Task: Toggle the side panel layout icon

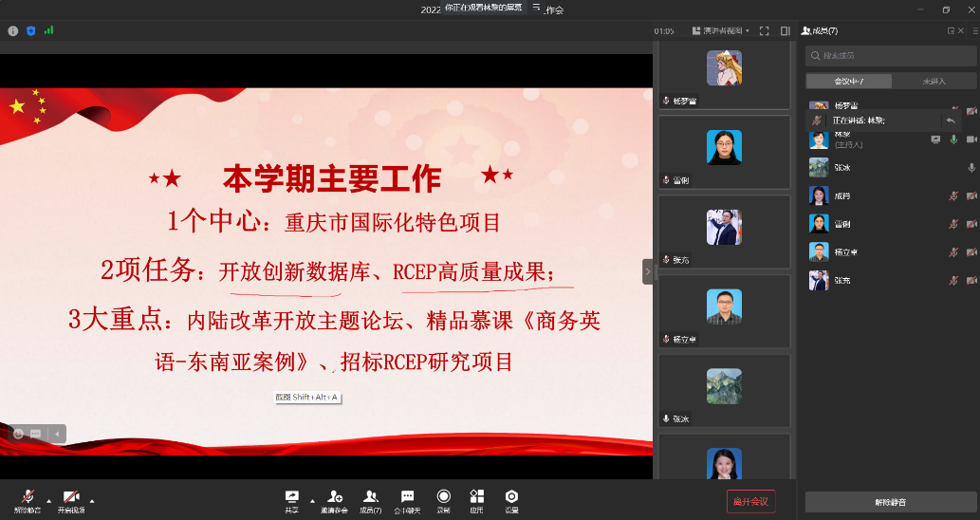Action: (786, 30)
